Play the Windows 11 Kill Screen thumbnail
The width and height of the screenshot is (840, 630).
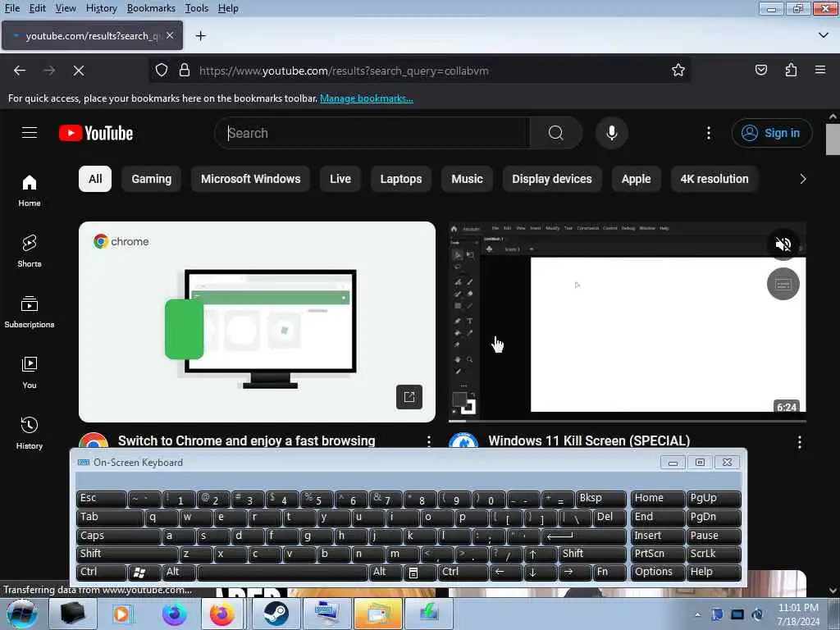(627, 322)
